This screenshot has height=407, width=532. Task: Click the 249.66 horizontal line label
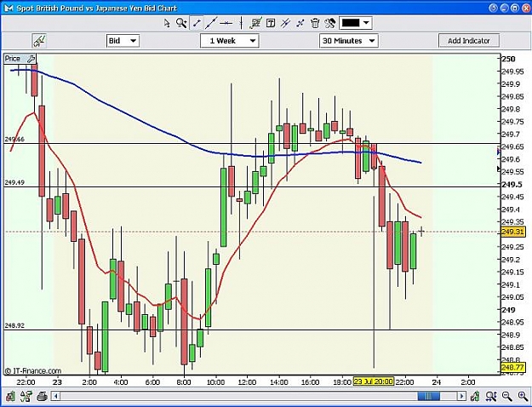[x=14, y=139]
